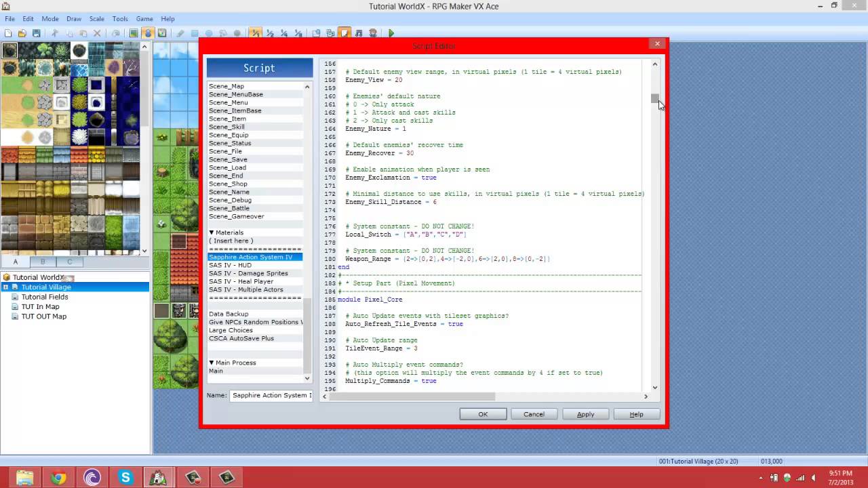Click the Delete X toolbar icon
This screenshot has width=868, height=488.
pyautogui.click(x=97, y=33)
